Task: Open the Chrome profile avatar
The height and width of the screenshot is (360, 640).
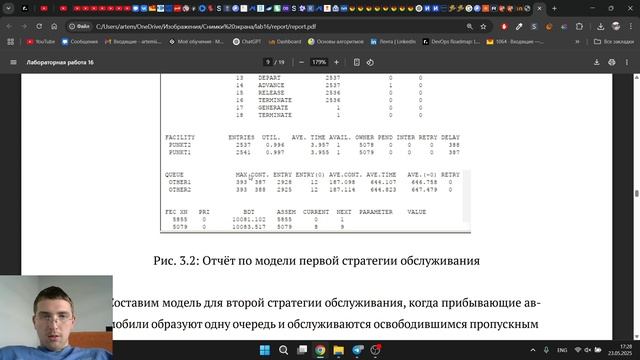Action: [x=616, y=27]
